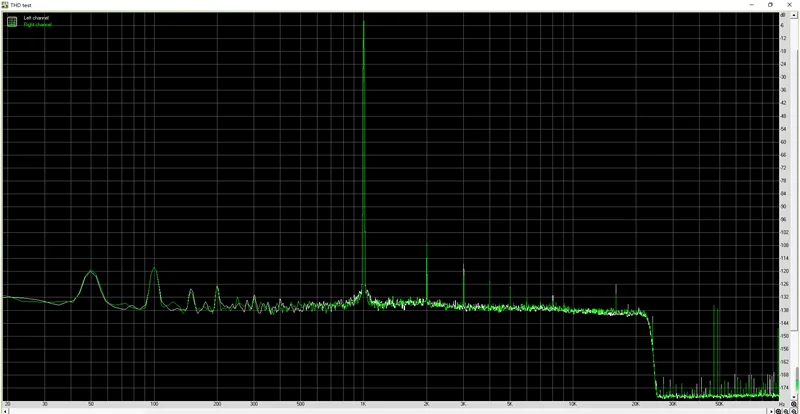Click the rightmost magnifier in the bottom zoom row
This screenshot has height=414, width=800.
tap(794, 410)
